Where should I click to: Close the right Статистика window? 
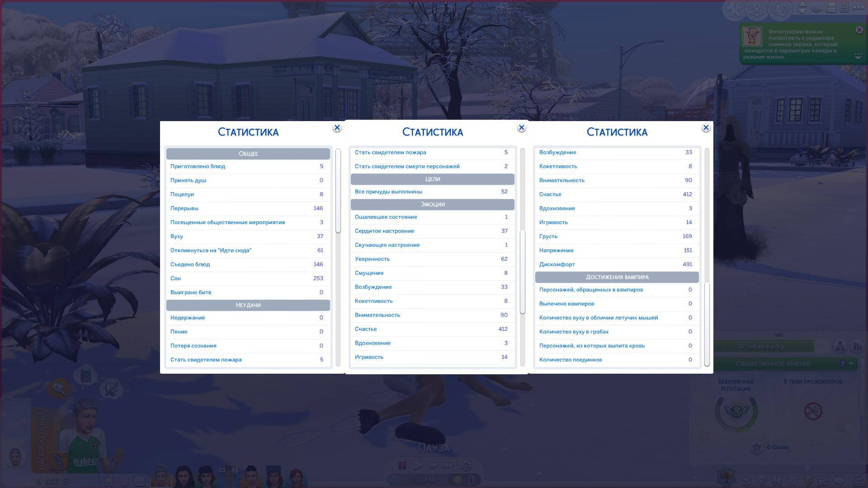click(706, 128)
